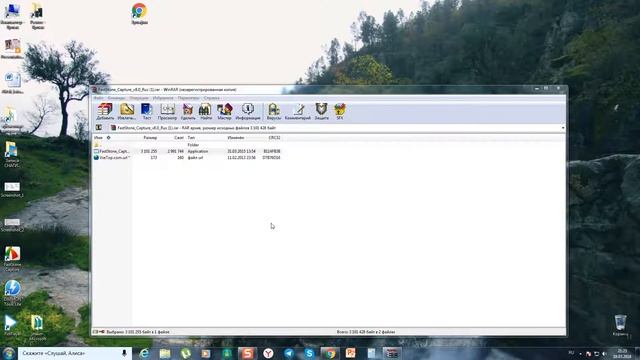Open the Google Chrome desktop shortcut
Image resolution: width=640 pixels, height=360 pixels.
[x=140, y=13]
